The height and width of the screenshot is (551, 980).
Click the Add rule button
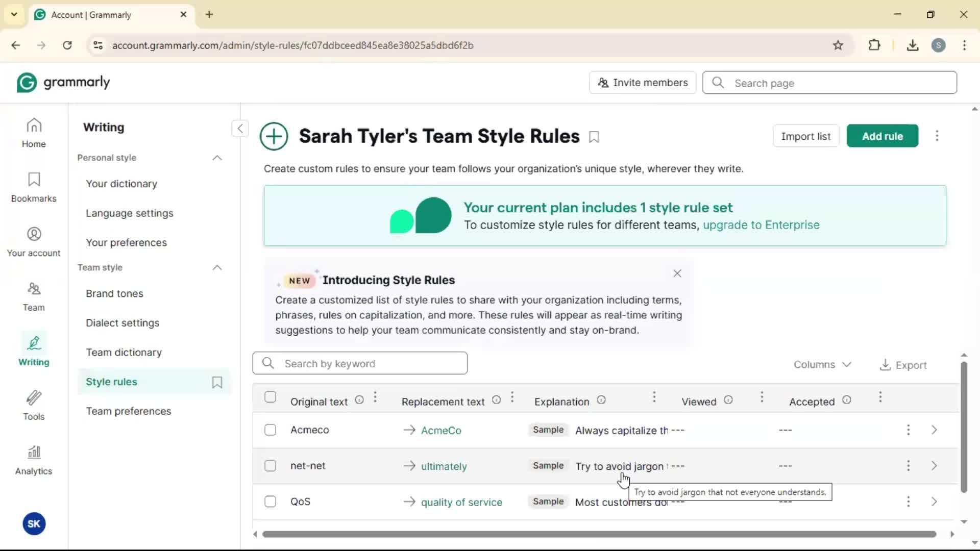882,136
